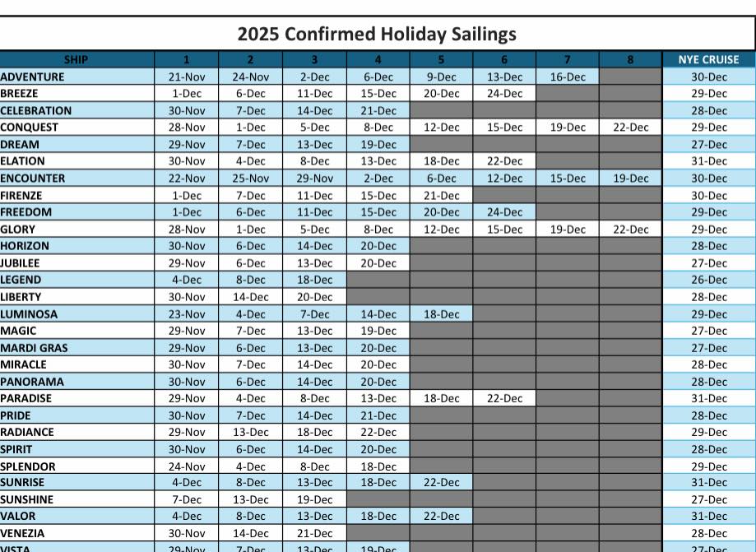Click the NYE CRUISE column header
756x552 pixels.
pyautogui.click(x=708, y=59)
